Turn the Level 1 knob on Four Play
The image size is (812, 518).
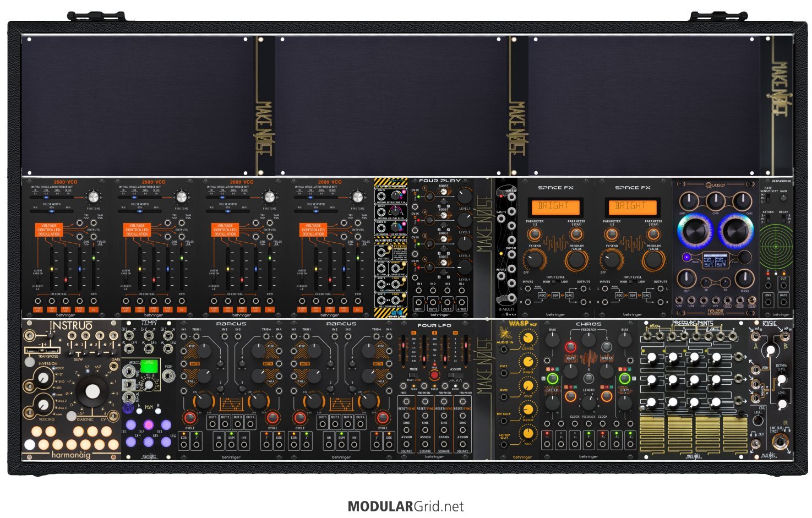point(465,197)
